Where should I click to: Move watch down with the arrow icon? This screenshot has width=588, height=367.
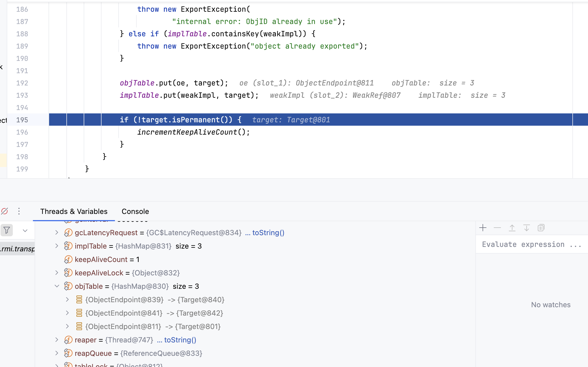pyautogui.click(x=526, y=228)
